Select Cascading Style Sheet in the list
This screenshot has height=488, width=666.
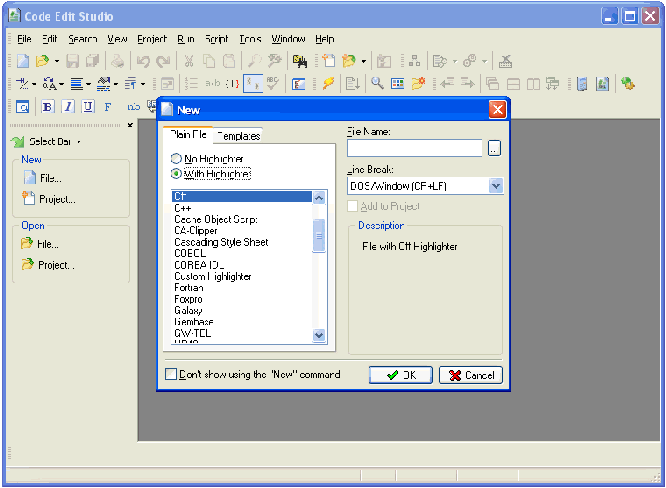[x=242, y=242]
